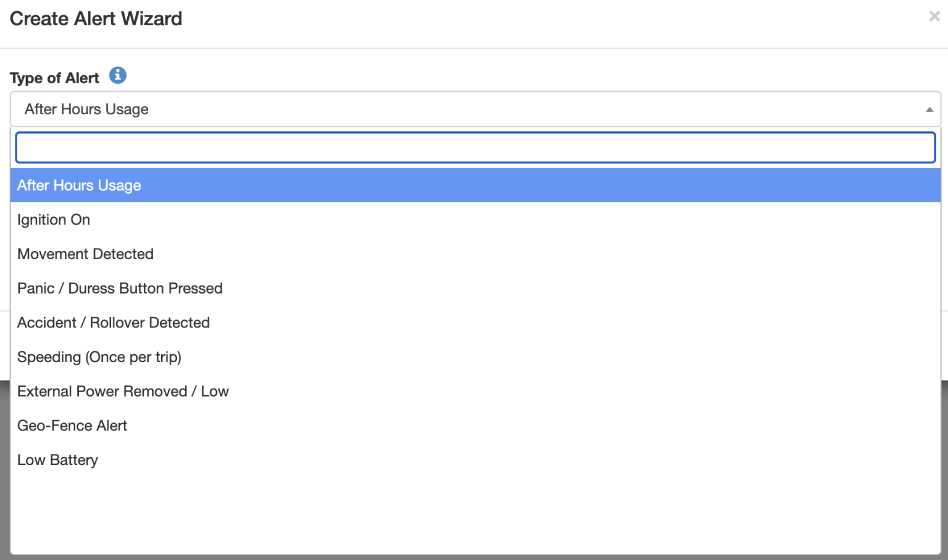Focus the dropdown search text field
Screen dimensions: 948x560
pyautogui.click(x=475, y=148)
